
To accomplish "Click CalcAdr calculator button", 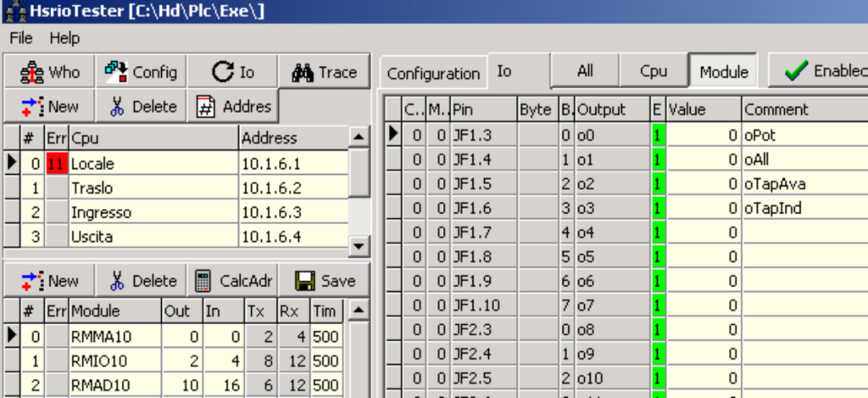I will click(x=234, y=281).
